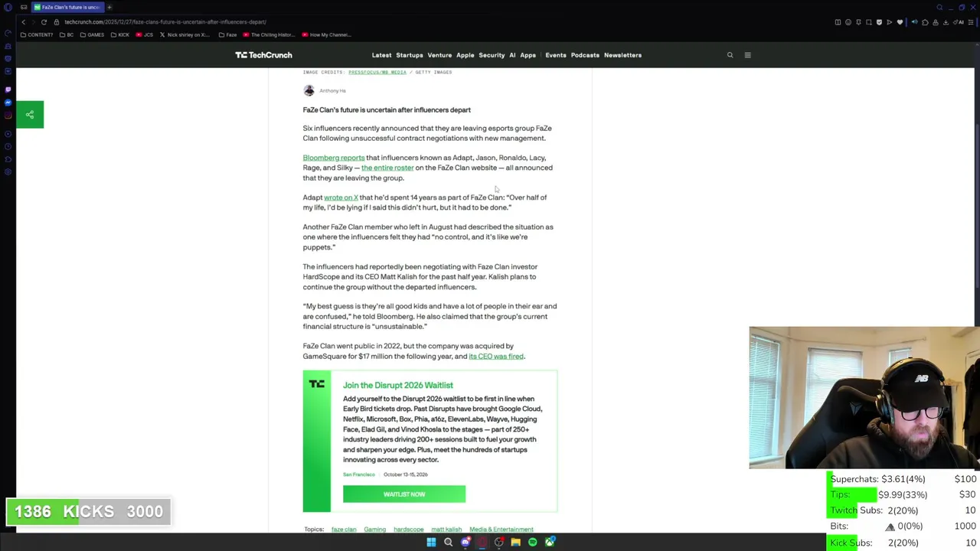
Task: Click the ad blocker shield icon
Action: click(x=879, y=22)
